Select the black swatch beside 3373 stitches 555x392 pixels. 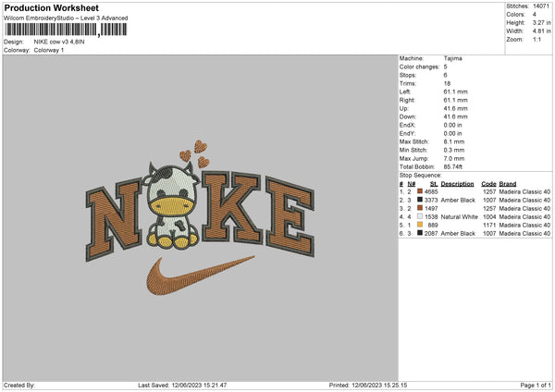420,200
